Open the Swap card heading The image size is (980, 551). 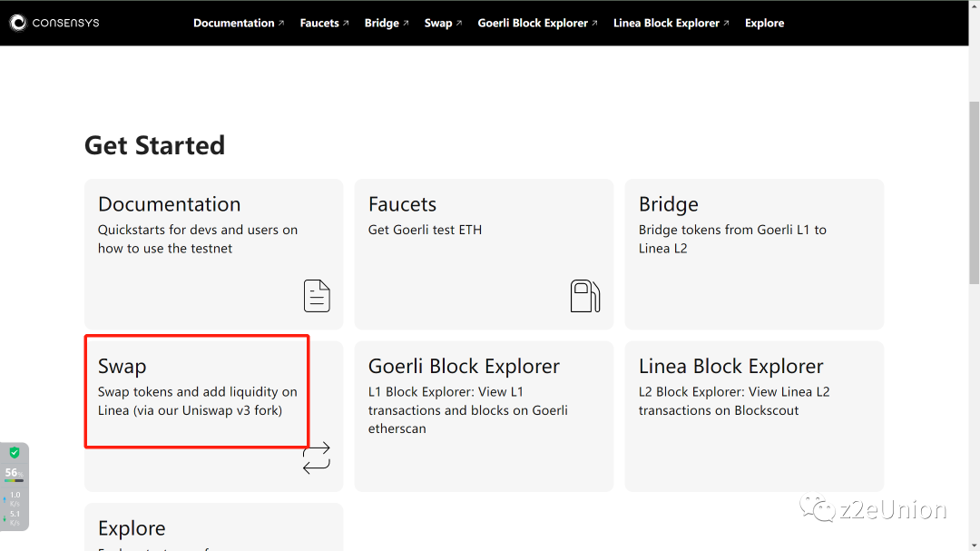coord(122,367)
